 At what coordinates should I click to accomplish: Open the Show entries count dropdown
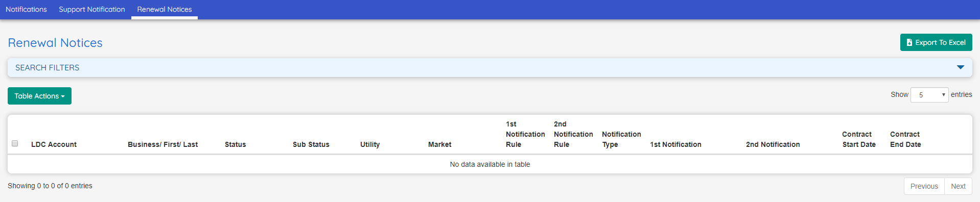[929, 95]
